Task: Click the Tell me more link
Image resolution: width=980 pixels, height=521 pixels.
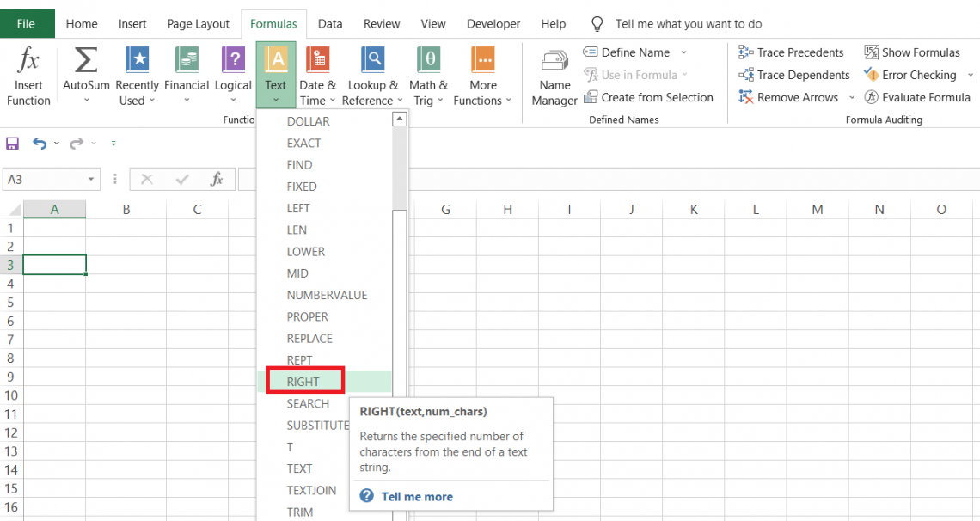Action: coord(416,497)
